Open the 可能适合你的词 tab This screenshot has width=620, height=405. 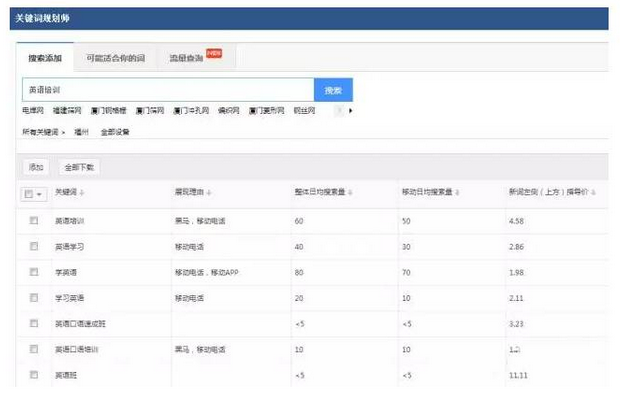pyautogui.click(x=115, y=58)
